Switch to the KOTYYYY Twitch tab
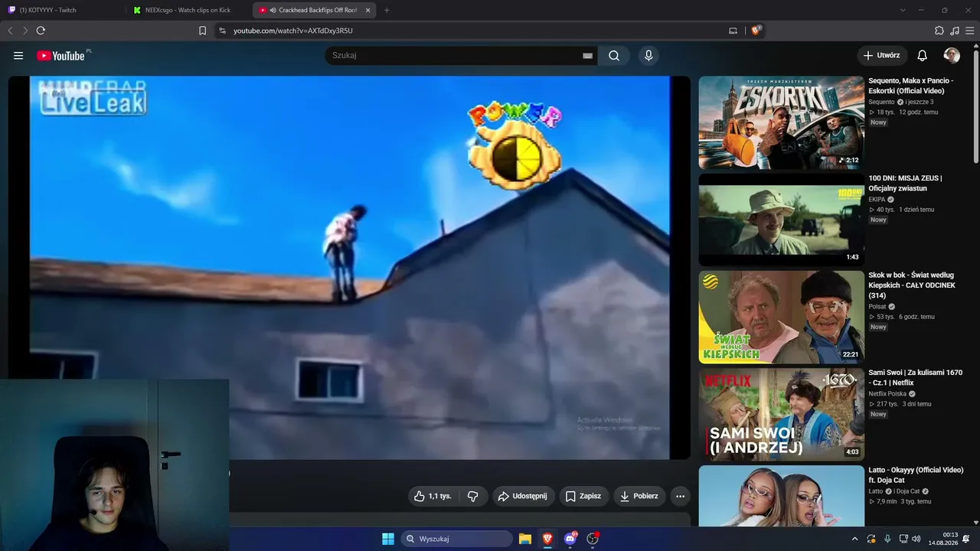980x551 pixels. [x=64, y=10]
